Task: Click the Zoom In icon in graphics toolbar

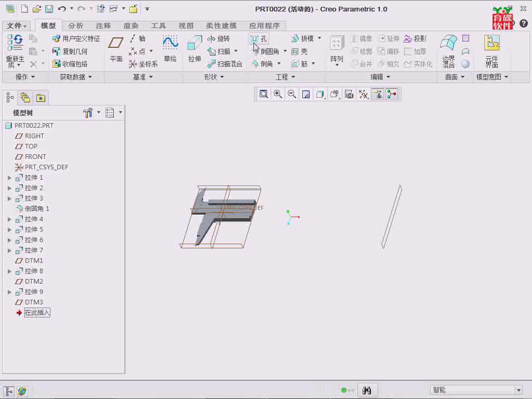Action: pyautogui.click(x=278, y=94)
